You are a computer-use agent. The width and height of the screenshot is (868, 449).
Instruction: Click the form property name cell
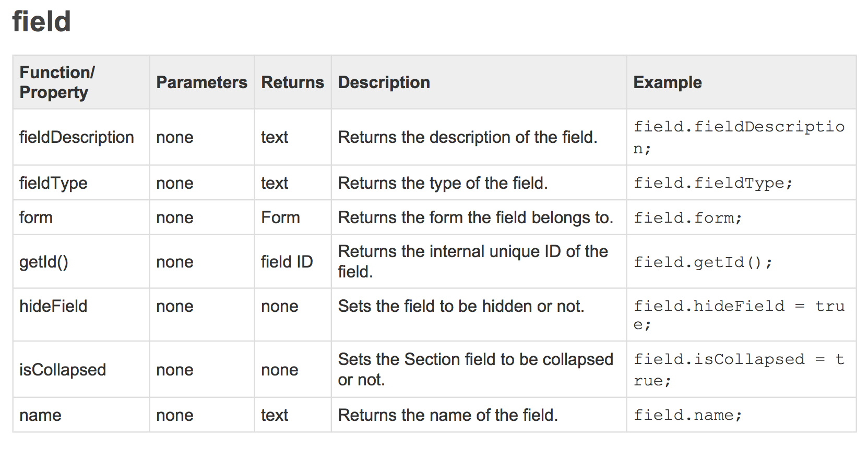[x=36, y=217]
